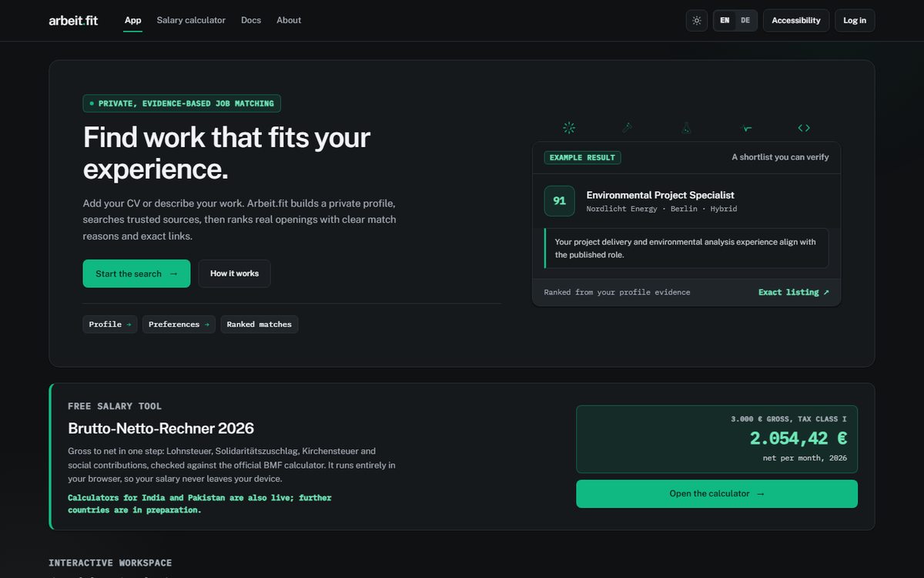Click the code brackets icon above the example card
Viewport: 924px width, 578px height.
pyautogui.click(x=804, y=128)
